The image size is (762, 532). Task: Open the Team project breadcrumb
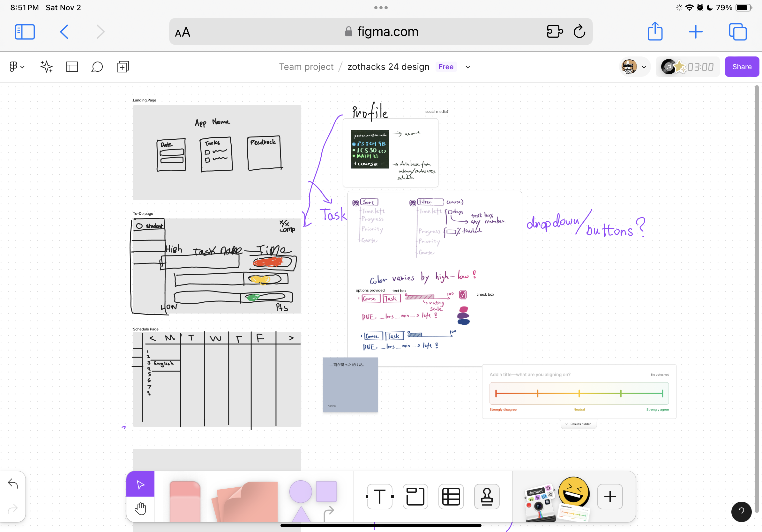pyautogui.click(x=306, y=67)
